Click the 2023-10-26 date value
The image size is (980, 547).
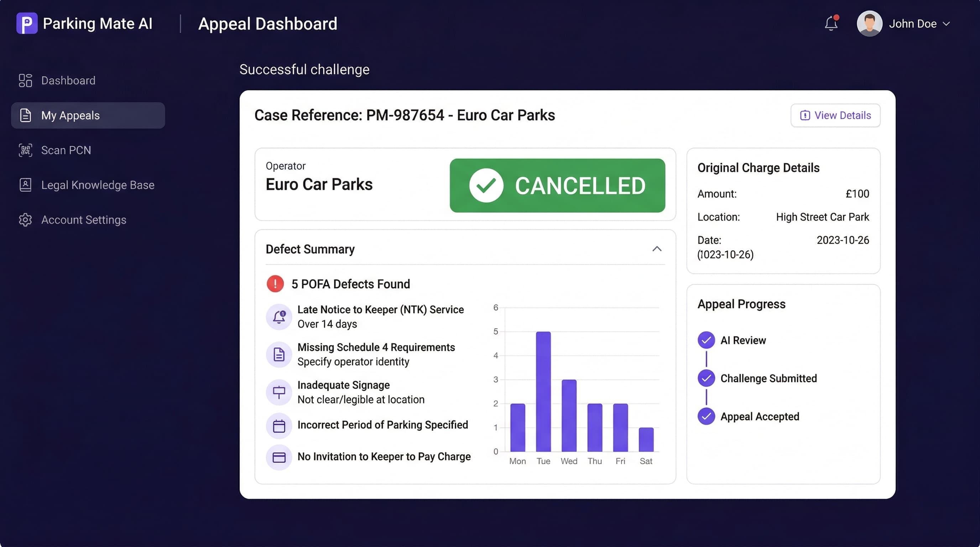[x=843, y=240]
